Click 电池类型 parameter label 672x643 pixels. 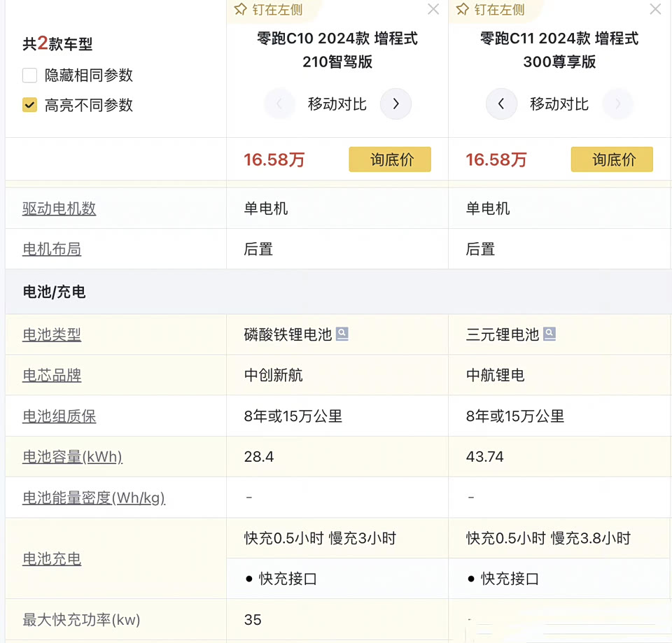[52, 334]
